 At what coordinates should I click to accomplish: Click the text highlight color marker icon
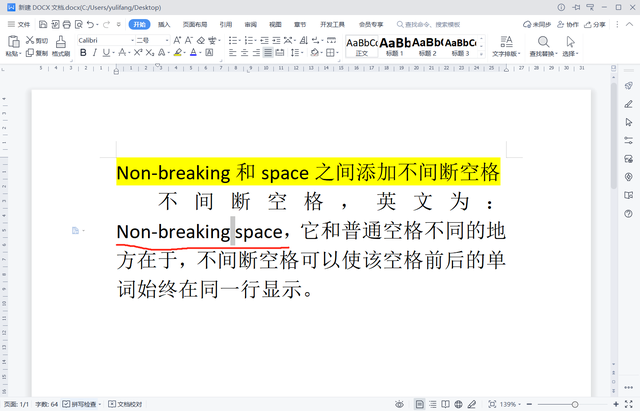tap(178, 53)
